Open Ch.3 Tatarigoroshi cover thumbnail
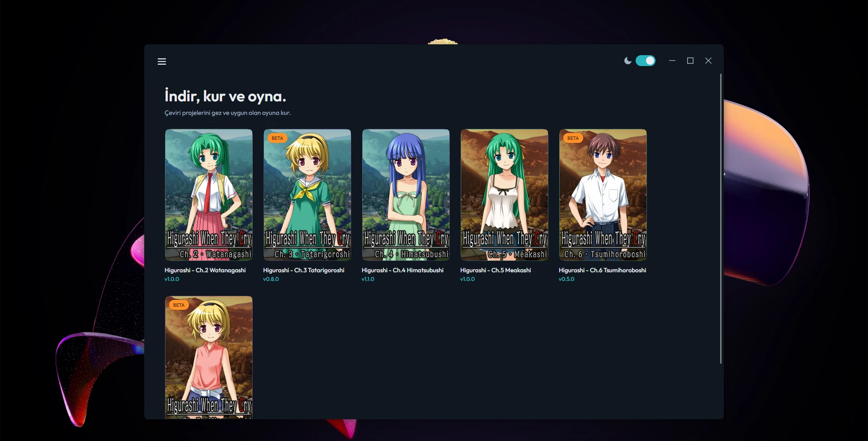This screenshot has width=868, height=441. point(307,195)
